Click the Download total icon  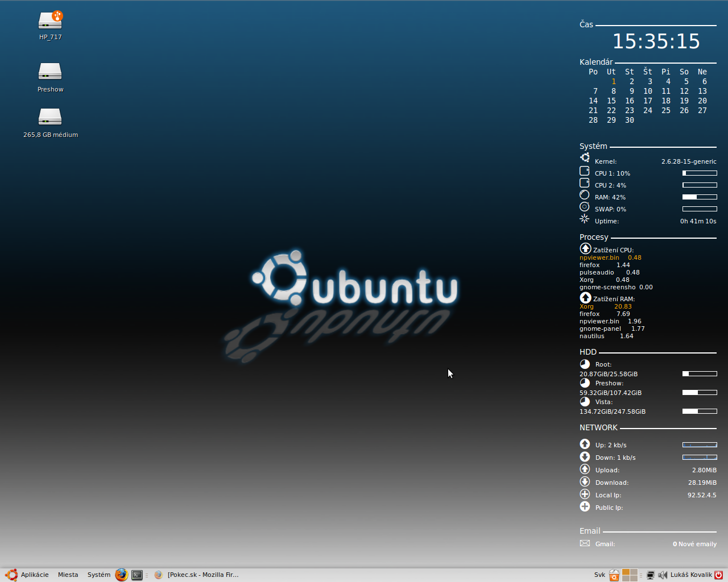(x=585, y=481)
